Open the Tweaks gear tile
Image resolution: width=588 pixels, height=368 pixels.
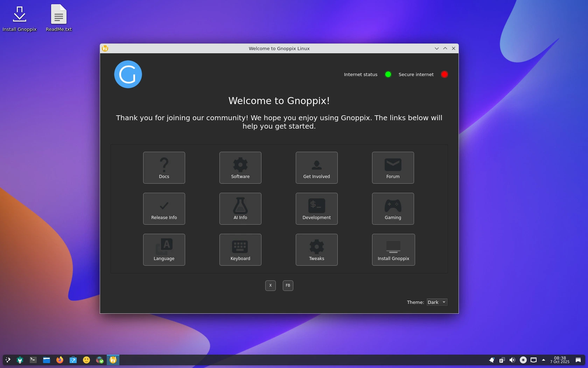pyautogui.click(x=316, y=250)
